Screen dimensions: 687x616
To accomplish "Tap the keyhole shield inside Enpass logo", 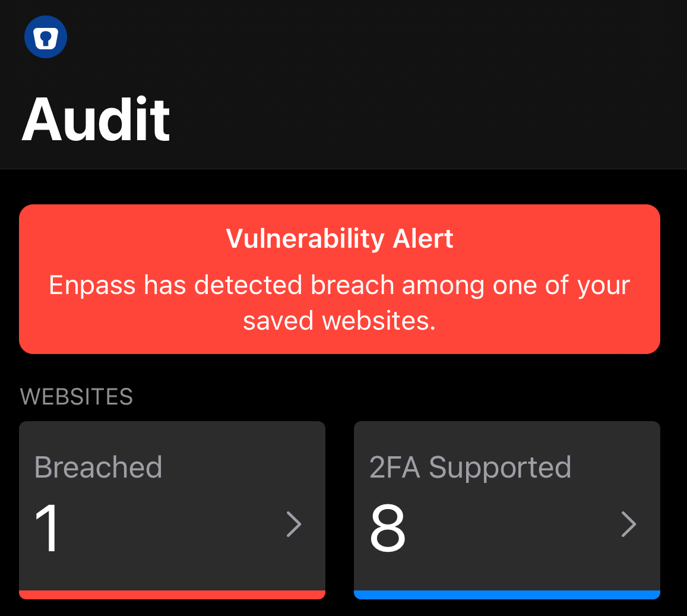I will 46,39.
